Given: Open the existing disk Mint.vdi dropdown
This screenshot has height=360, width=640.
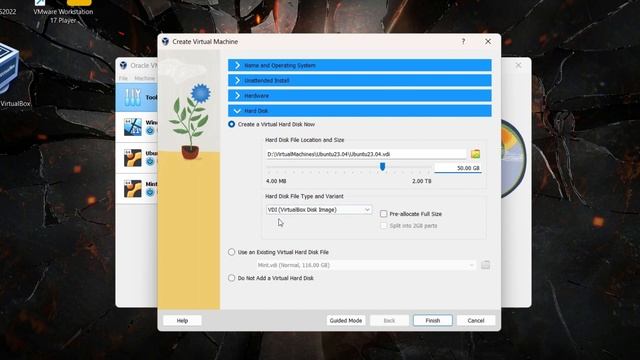Looking at the screenshot, I should pyautogui.click(x=366, y=265).
